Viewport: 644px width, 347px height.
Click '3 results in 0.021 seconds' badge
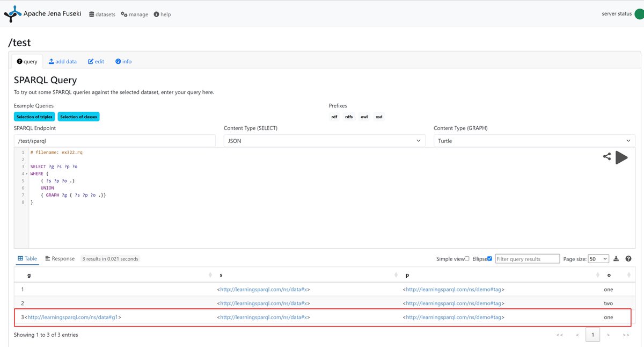110,259
